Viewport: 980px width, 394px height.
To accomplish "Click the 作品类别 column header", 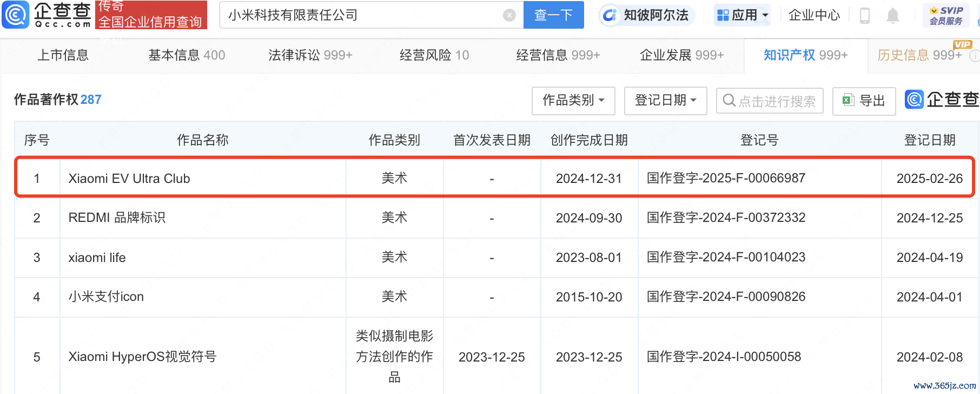I will 394,140.
